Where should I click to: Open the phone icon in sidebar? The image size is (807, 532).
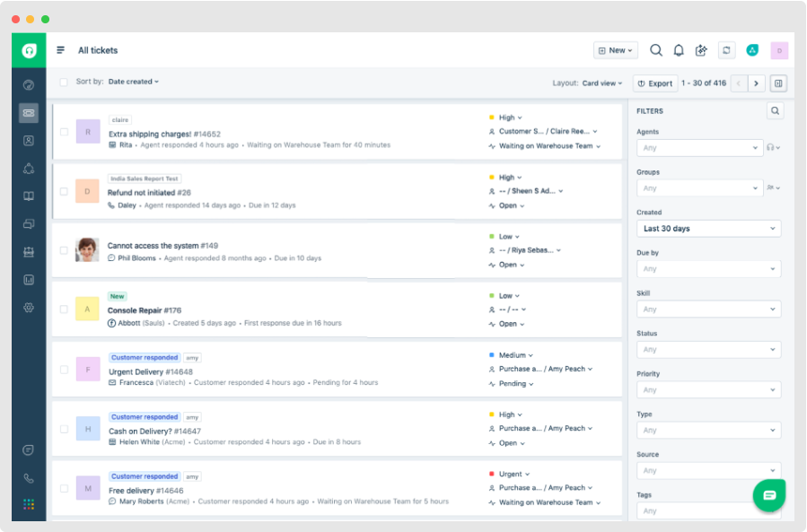click(x=29, y=478)
